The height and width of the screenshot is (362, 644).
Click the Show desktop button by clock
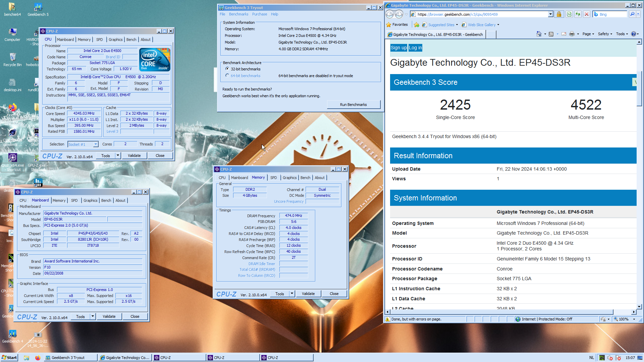pyautogui.click(x=641, y=358)
